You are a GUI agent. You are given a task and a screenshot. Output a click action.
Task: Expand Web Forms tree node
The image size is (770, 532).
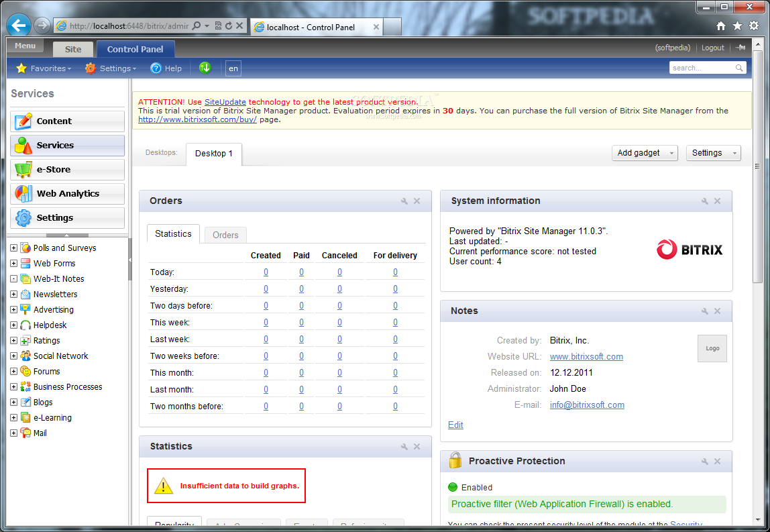13,263
